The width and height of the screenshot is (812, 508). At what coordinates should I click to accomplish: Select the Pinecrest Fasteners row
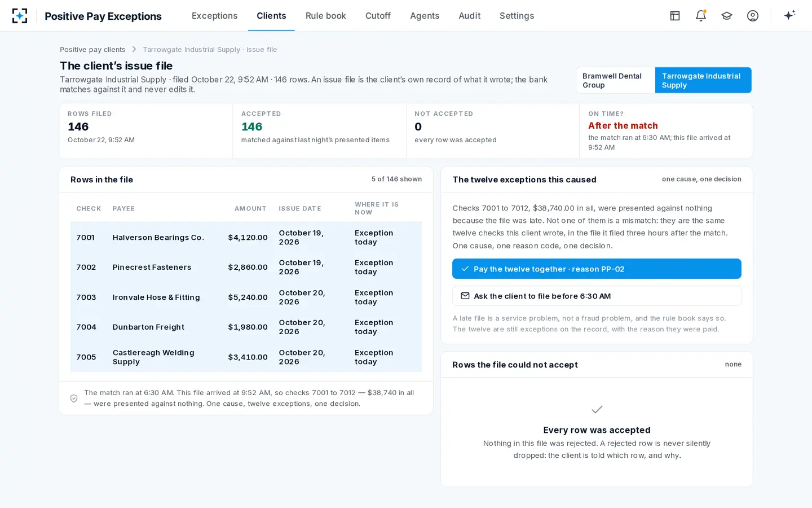click(x=246, y=267)
